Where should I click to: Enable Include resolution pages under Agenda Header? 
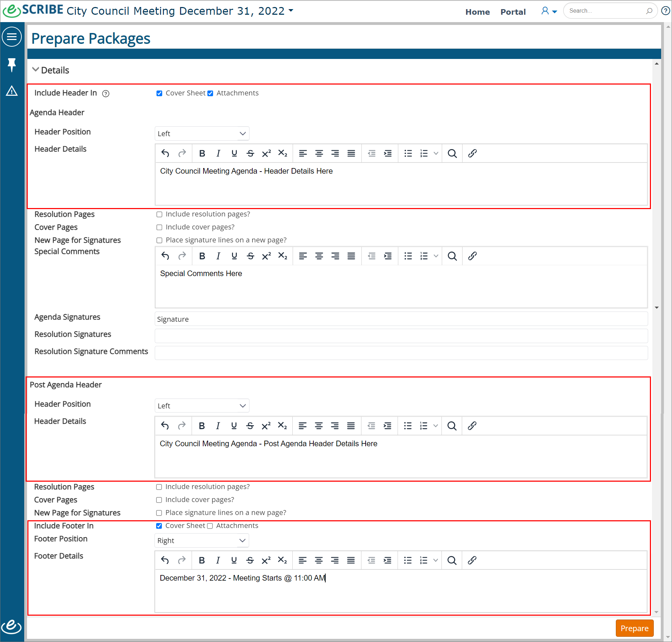[x=159, y=214]
